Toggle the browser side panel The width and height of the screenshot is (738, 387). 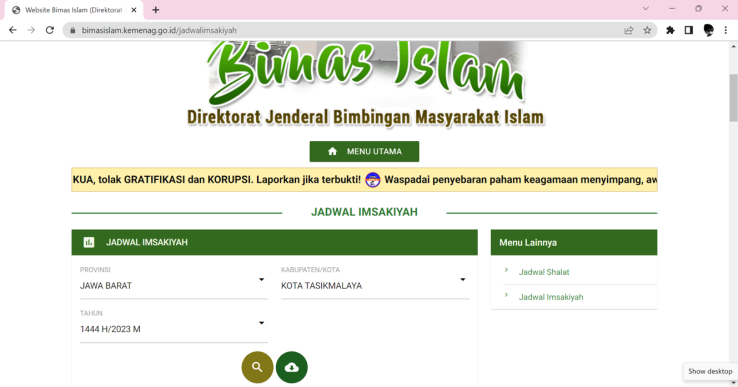pyautogui.click(x=689, y=30)
